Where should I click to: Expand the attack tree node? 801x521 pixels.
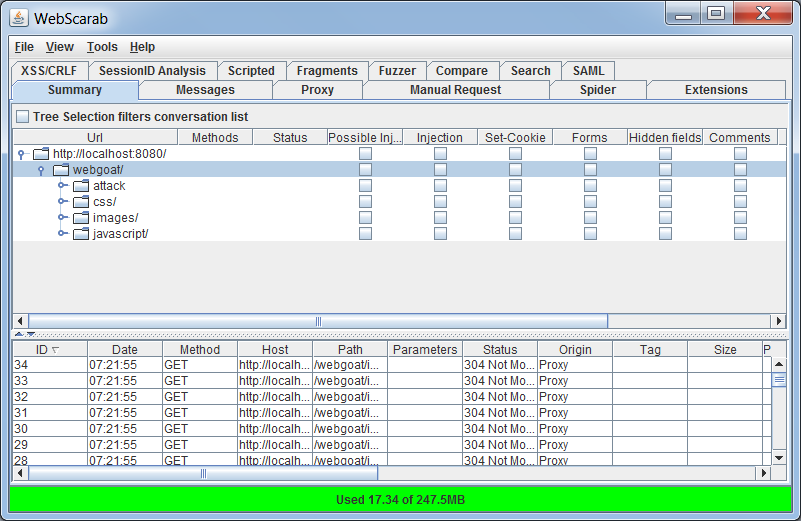click(62, 185)
